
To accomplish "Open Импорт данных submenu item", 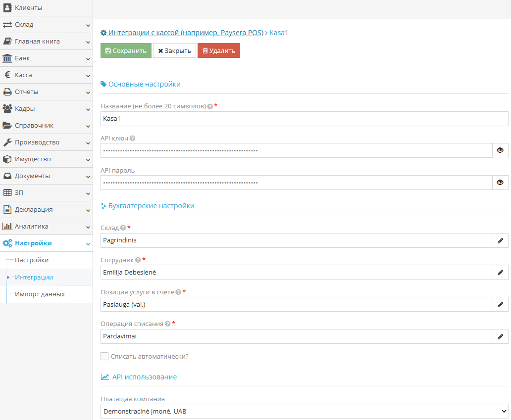I will tap(40, 294).
